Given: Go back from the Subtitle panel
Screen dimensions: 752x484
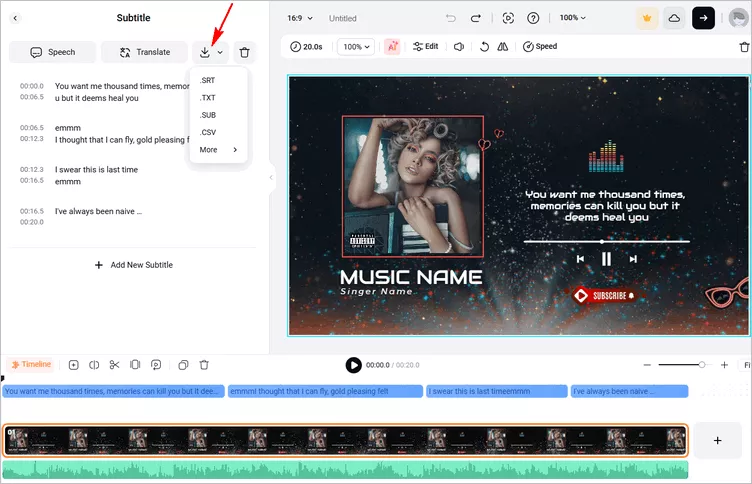Looking at the screenshot, I should point(15,18).
